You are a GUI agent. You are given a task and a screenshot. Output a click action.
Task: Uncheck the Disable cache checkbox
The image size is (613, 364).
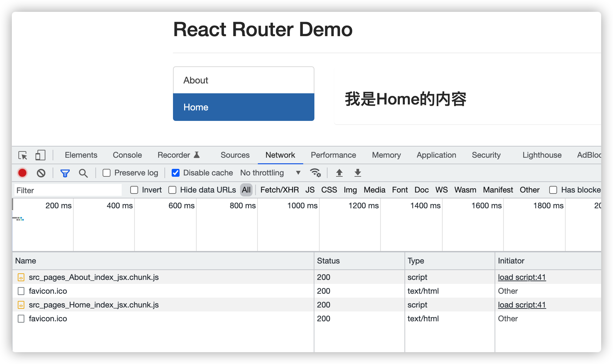[x=176, y=173]
